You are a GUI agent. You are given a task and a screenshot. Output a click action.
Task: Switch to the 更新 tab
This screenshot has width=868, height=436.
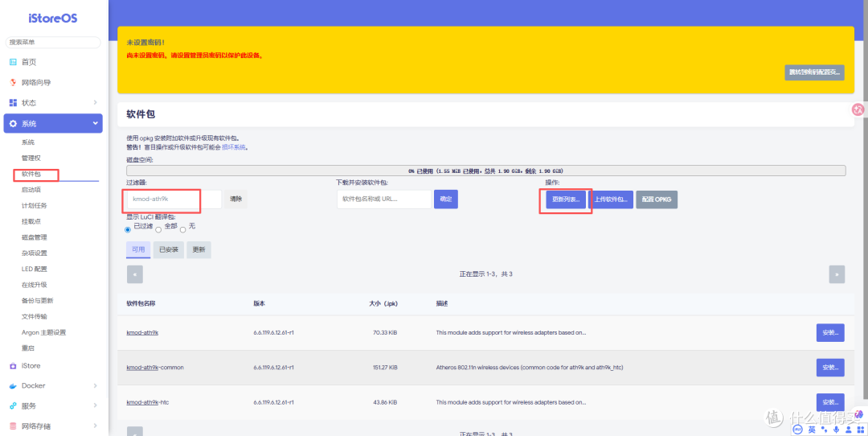click(x=199, y=250)
